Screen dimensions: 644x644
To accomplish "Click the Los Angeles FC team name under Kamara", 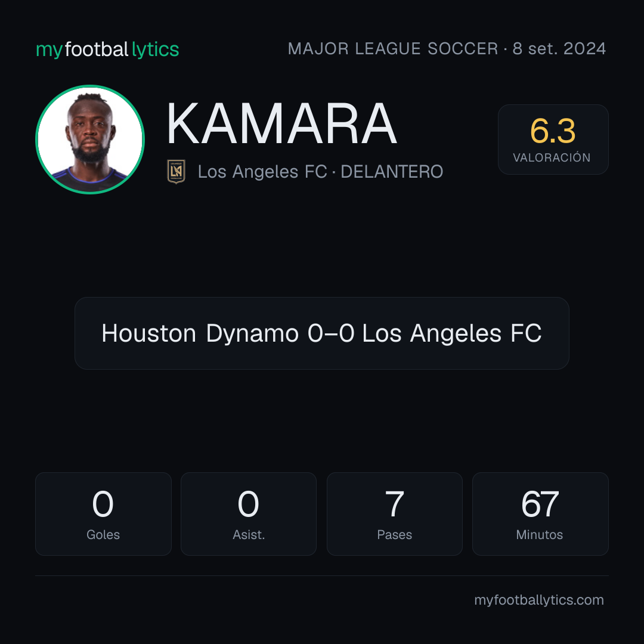I will coord(262,172).
